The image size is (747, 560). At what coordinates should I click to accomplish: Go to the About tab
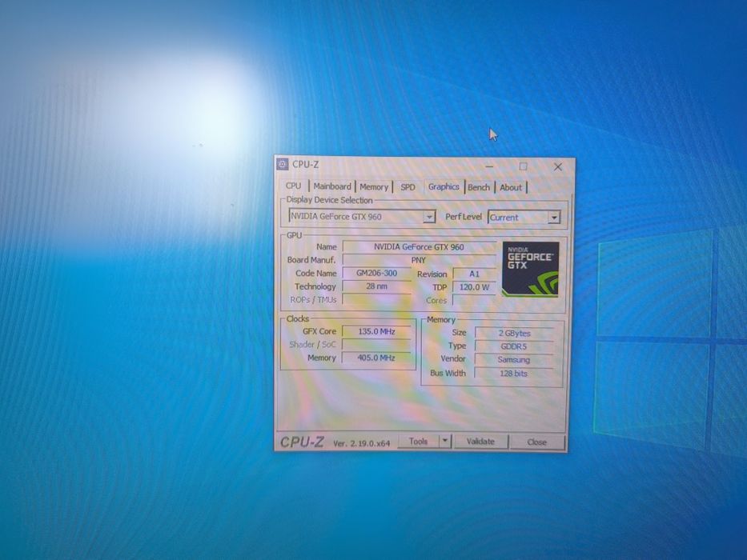[x=511, y=188]
